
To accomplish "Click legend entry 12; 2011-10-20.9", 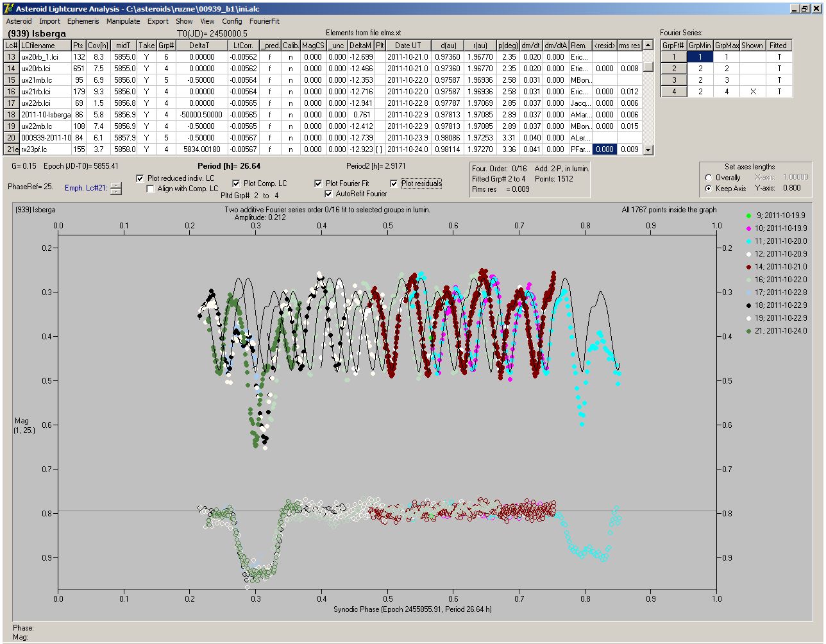I will click(x=781, y=254).
